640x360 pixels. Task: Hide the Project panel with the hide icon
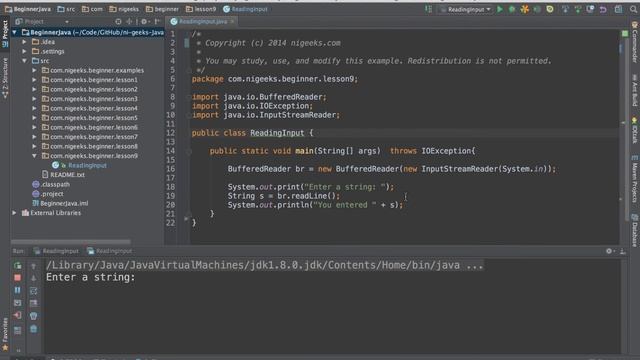point(157,22)
